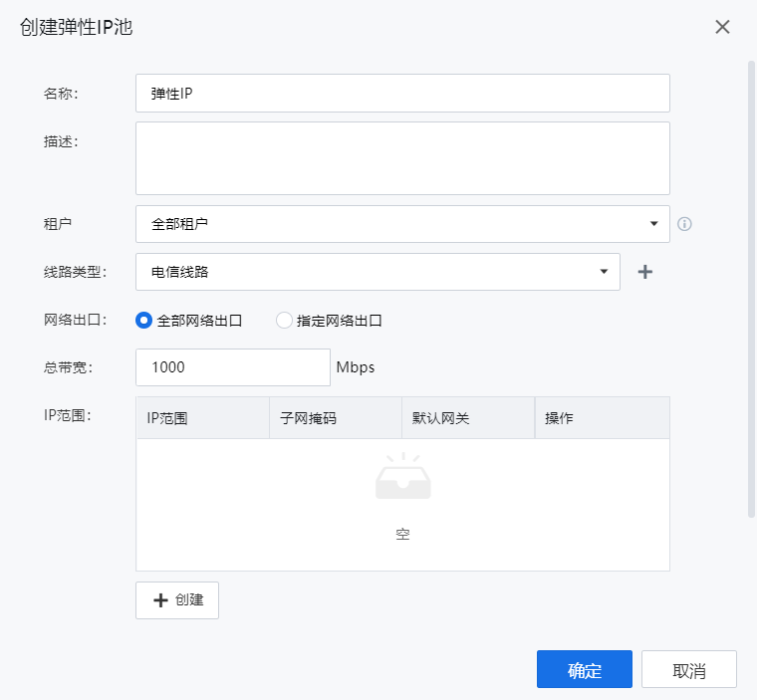Close the 创建弹性IP池 dialog

pyautogui.click(x=722, y=27)
